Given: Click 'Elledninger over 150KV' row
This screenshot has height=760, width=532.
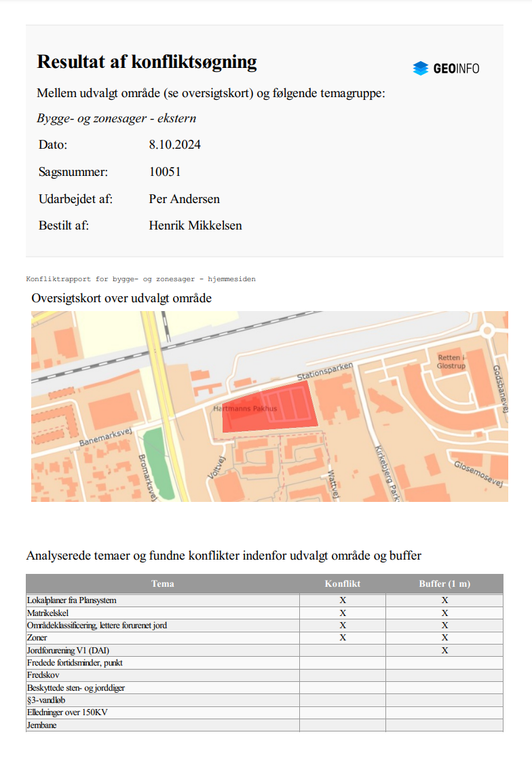Looking at the screenshot, I should pyautogui.click(x=265, y=712).
